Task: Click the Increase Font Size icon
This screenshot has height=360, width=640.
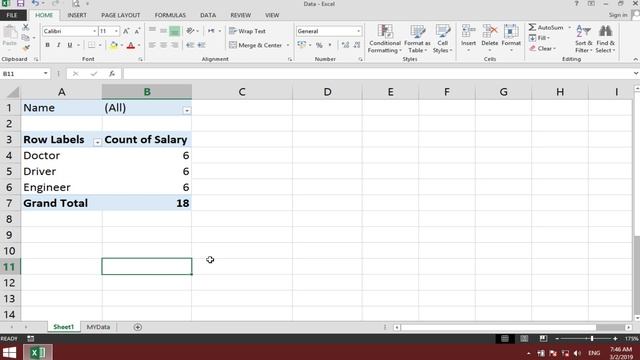Action: click(x=126, y=31)
